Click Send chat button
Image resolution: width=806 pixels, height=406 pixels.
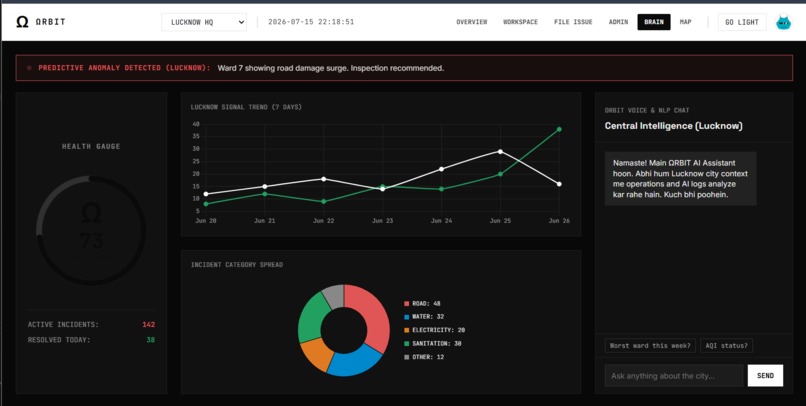click(x=765, y=376)
